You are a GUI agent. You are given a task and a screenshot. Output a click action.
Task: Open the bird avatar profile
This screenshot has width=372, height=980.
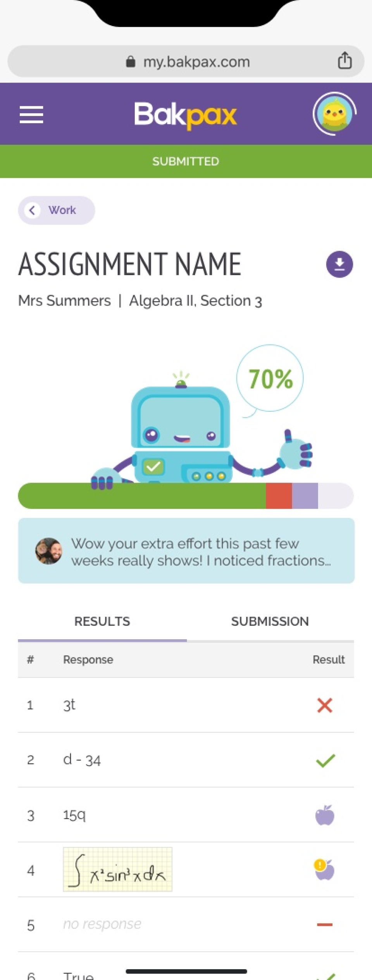[x=334, y=114]
